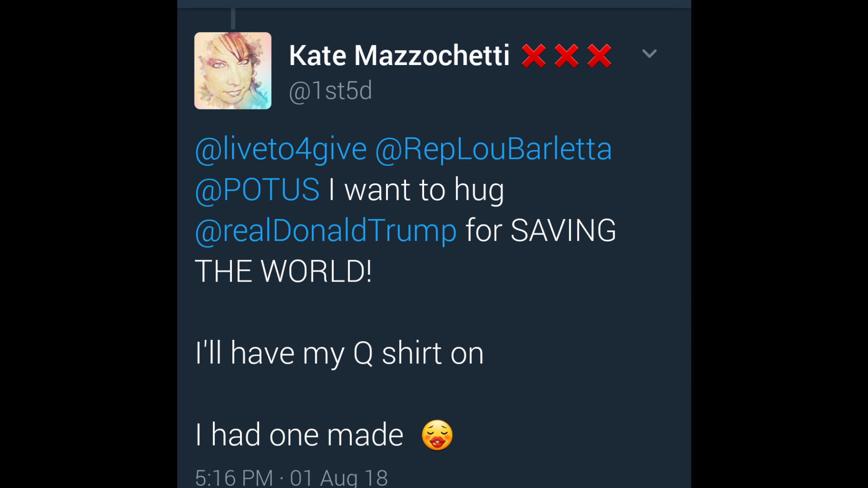Click the "THE WORLD!" tweet line
The height and width of the screenshot is (488, 868).
[x=283, y=272]
